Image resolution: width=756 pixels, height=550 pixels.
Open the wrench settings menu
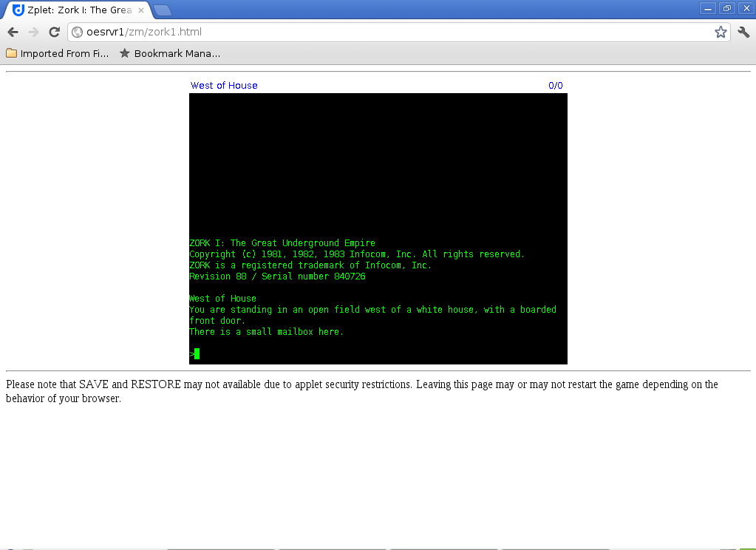pyautogui.click(x=743, y=32)
